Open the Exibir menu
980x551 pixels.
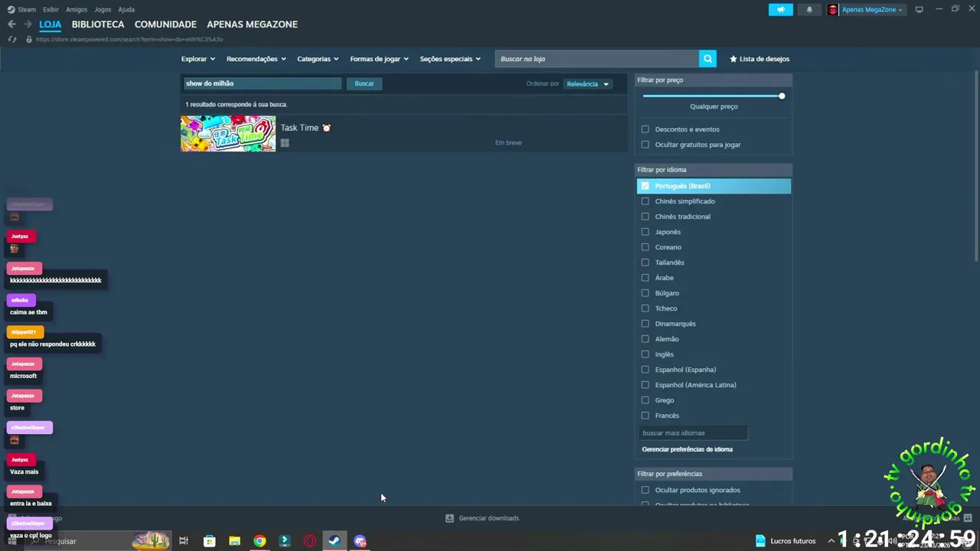click(x=51, y=9)
